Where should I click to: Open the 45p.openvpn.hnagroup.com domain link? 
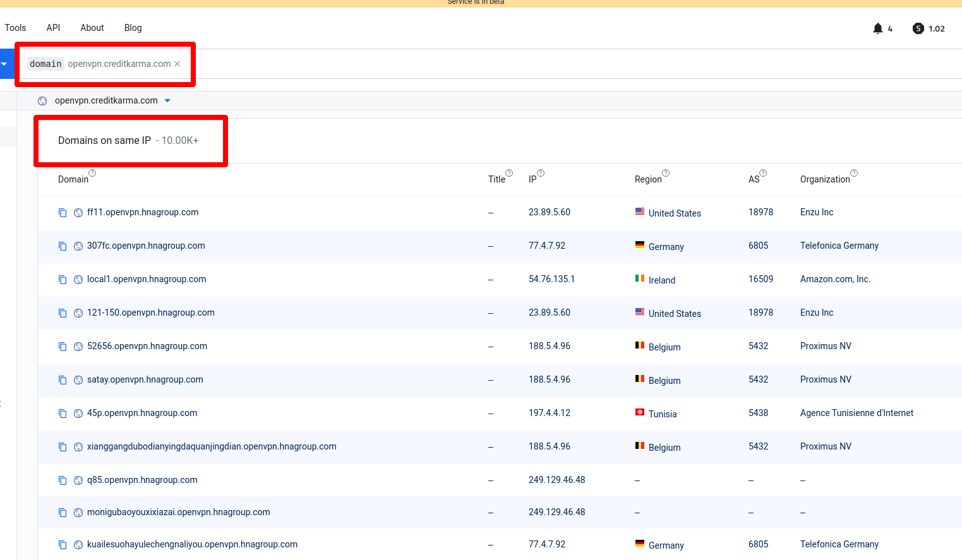tap(142, 413)
